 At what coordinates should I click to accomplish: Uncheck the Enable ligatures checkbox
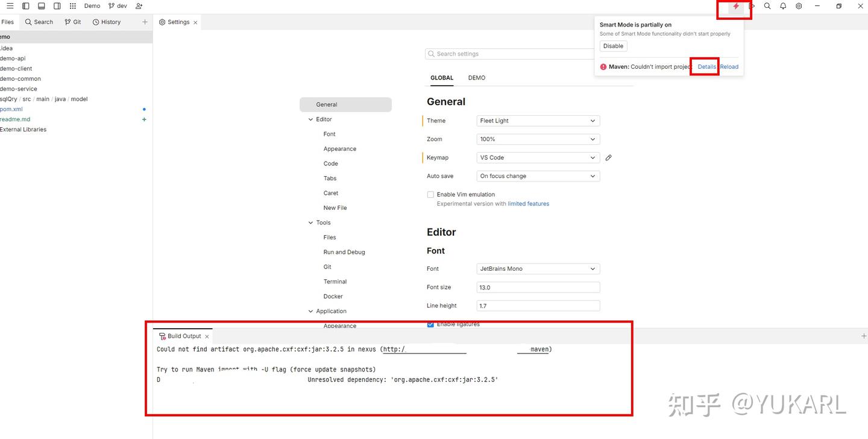coord(430,324)
